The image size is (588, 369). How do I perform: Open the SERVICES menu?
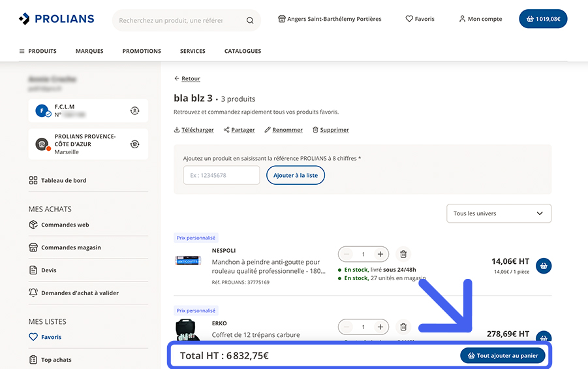[x=193, y=51]
